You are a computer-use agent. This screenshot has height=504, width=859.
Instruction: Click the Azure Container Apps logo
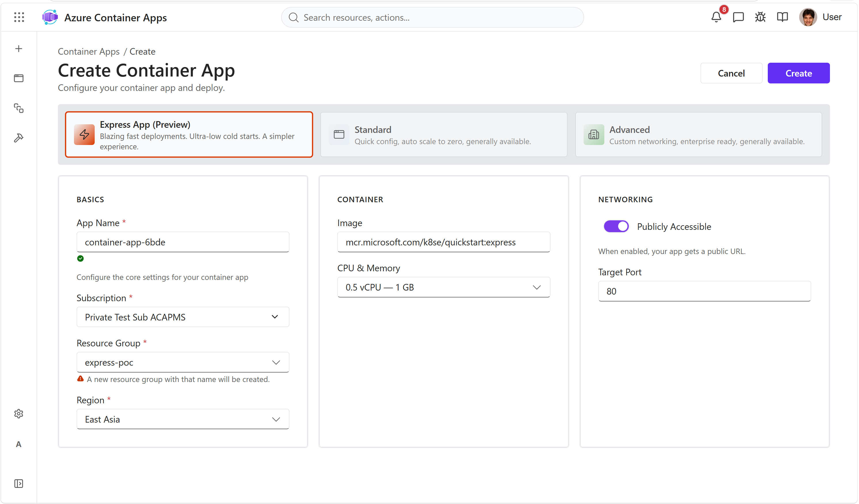(50, 17)
